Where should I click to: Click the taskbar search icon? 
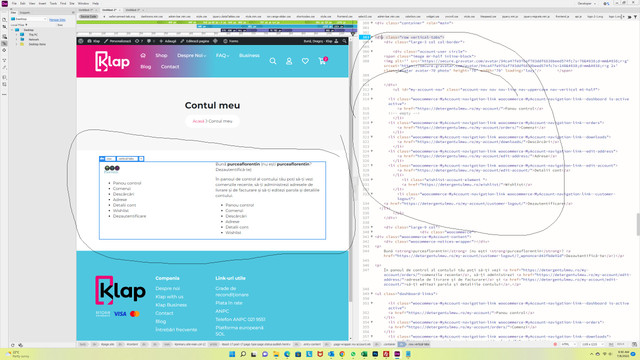(x=243, y=354)
